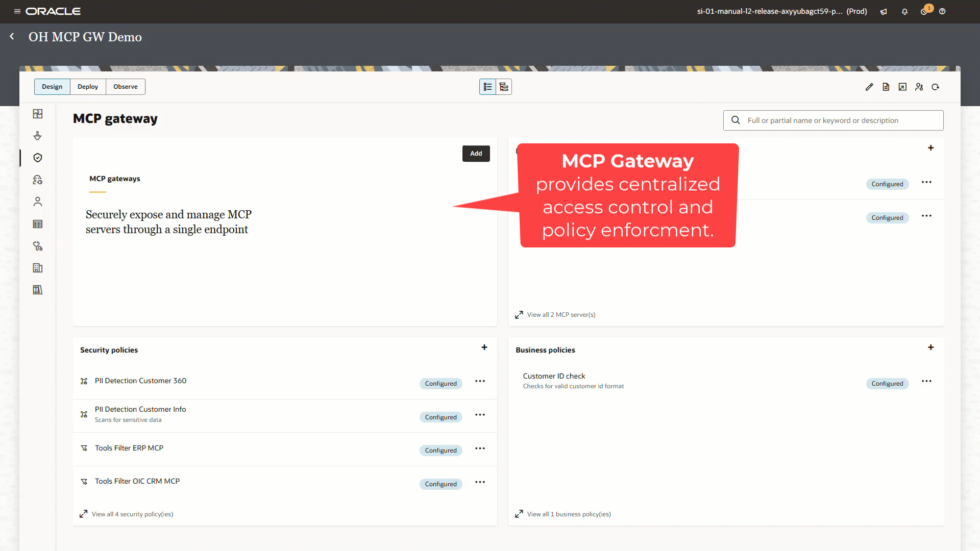
Task: Open the second sidebar icon below the puzzle piece
Action: point(38,136)
